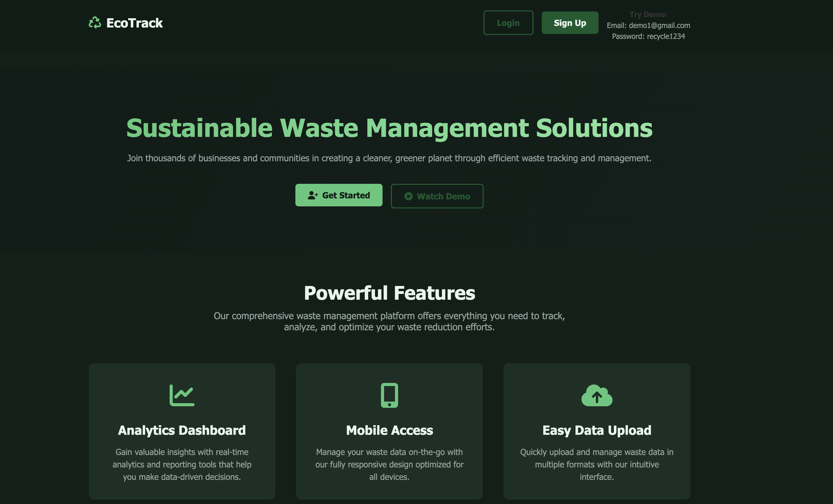
Task: Open the Login screen
Action: tap(508, 23)
